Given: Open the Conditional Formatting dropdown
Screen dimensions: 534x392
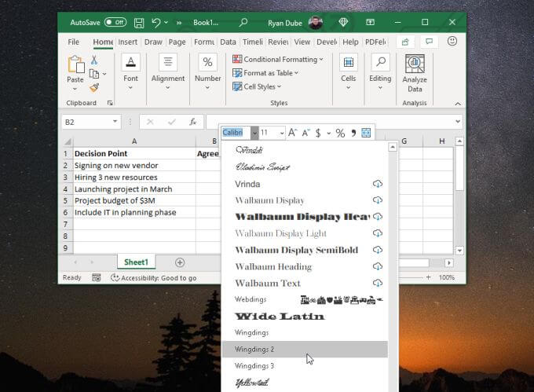Looking at the screenshot, I should [x=278, y=59].
